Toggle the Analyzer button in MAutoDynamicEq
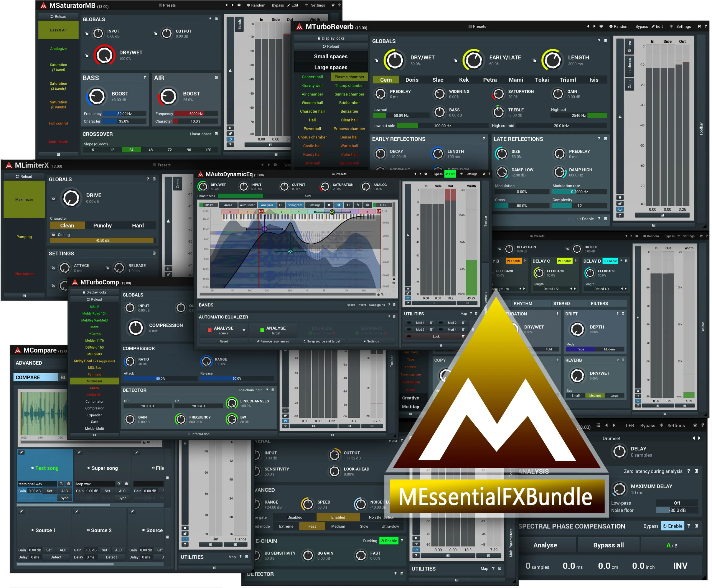 pyautogui.click(x=267, y=205)
